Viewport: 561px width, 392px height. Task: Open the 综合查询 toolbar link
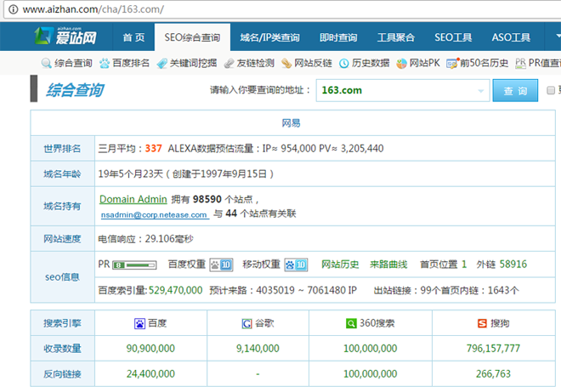(73, 64)
